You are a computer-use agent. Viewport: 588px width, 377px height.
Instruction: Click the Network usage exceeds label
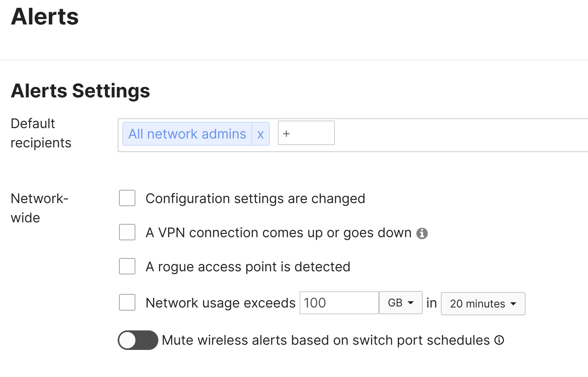(221, 303)
